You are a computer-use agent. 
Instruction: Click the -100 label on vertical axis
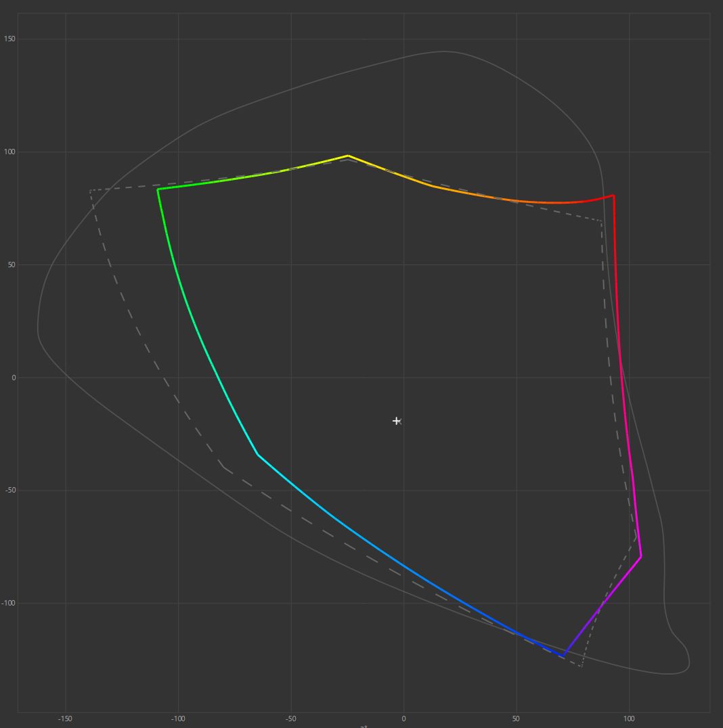[x=7, y=604]
